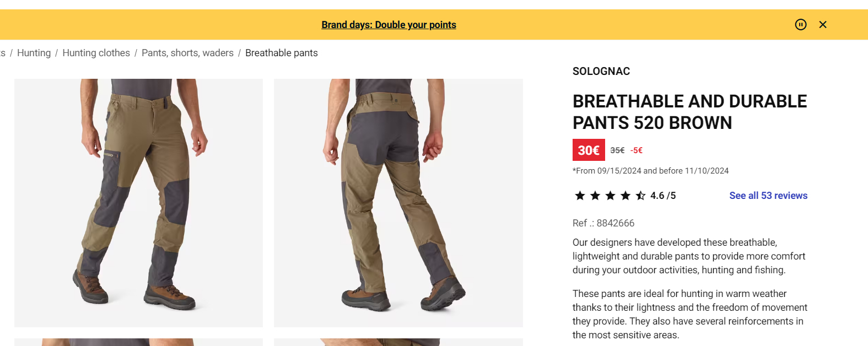The image size is (868, 346).
Task: Navigate to Pants, shorts, waders breadcrumb
Action: [x=187, y=53]
